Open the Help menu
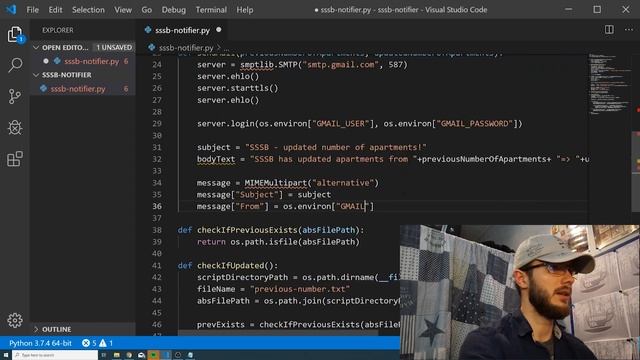This screenshot has width=640, height=360. [x=244, y=10]
